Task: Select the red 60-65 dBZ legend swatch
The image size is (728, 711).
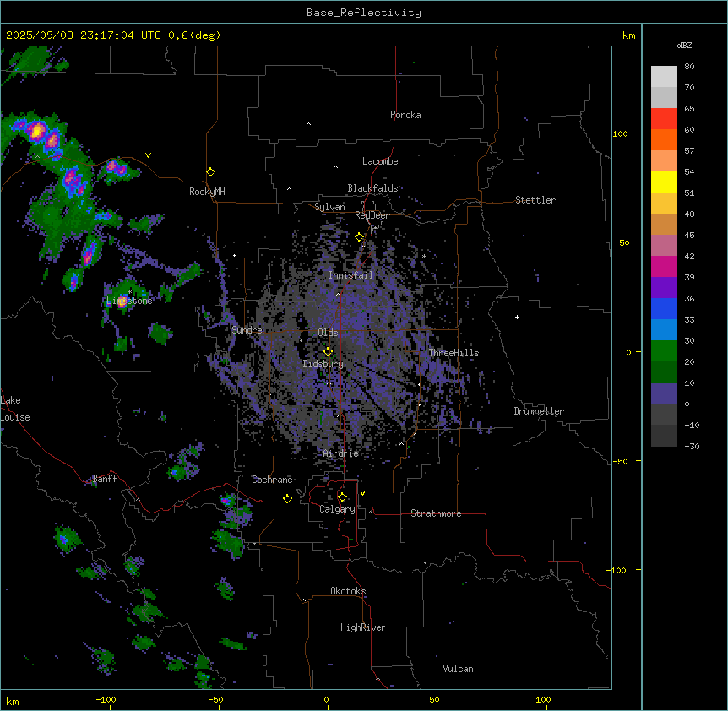Action: (x=664, y=119)
